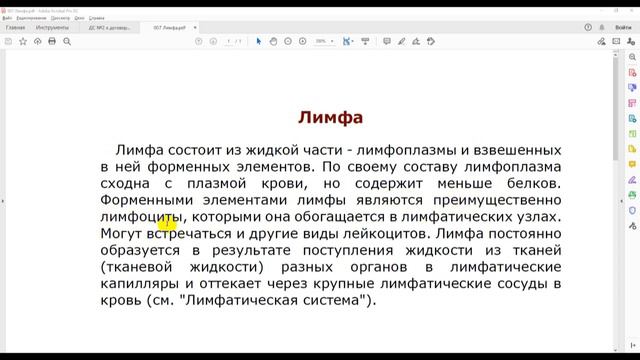640x360 pixels.
Task: Open the Инструменты tab
Action: tap(52, 27)
